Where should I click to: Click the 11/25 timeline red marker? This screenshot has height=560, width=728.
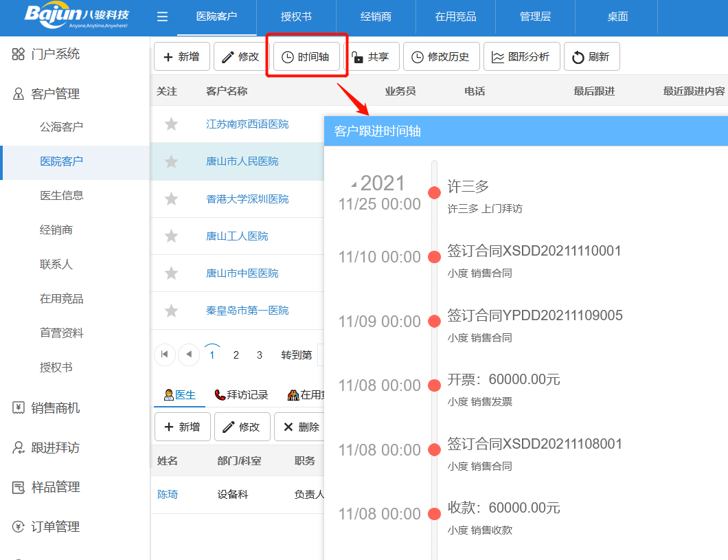434,192
